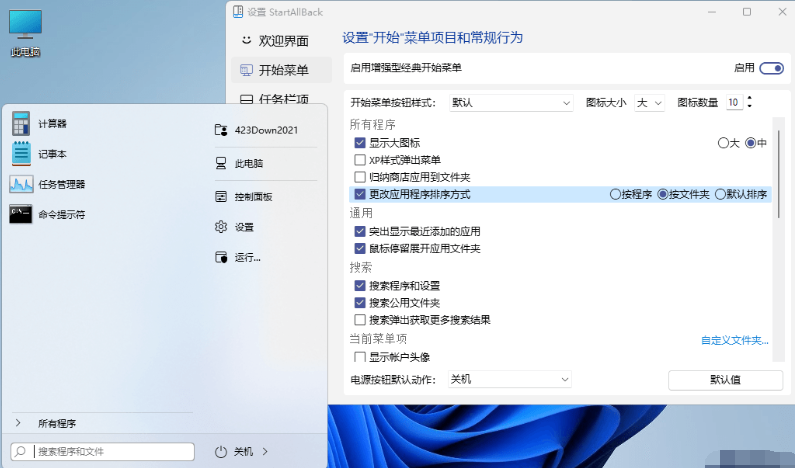
Task: Click 默认值 button
Action: (x=725, y=380)
